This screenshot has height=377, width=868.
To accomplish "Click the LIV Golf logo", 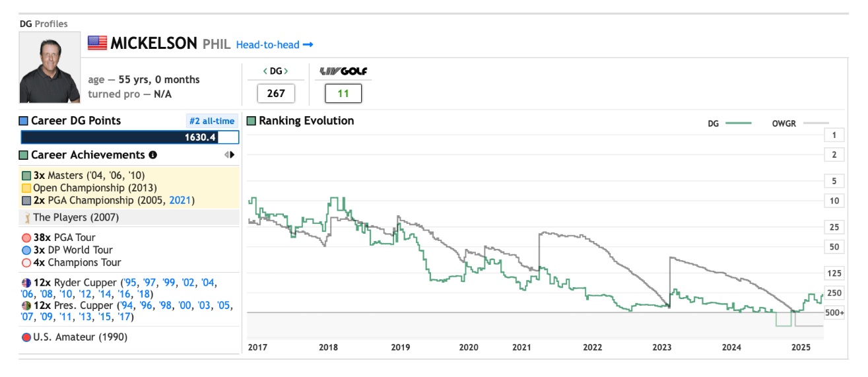I will click(343, 71).
